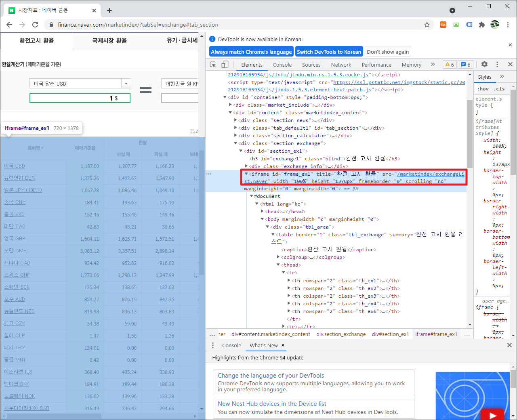Click the 미국 USD currency link
Viewport: 517px width, 420px height.
pyautogui.click(x=15, y=166)
